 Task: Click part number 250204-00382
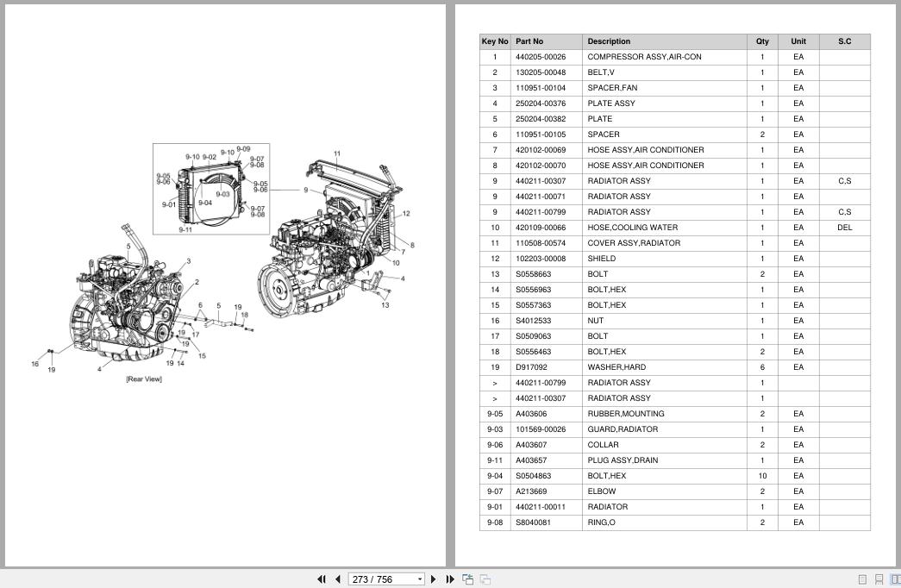tap(541, 119)
